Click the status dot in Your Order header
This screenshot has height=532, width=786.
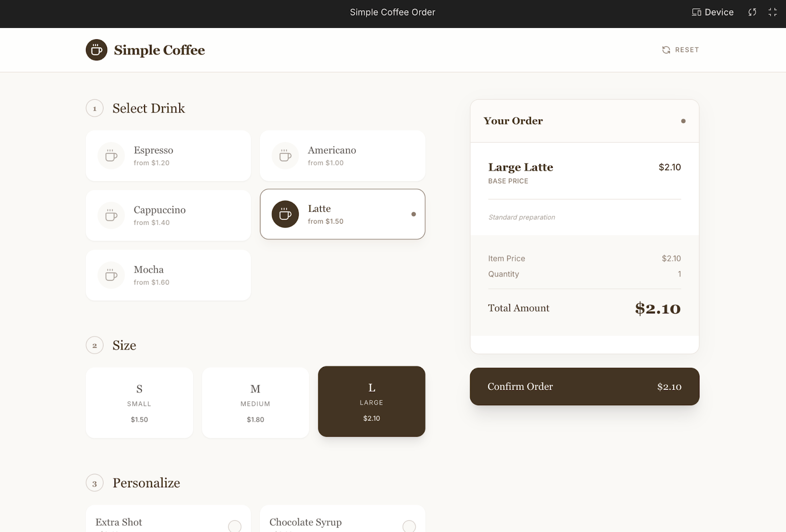pyautogui.click(x=683, y=121)
